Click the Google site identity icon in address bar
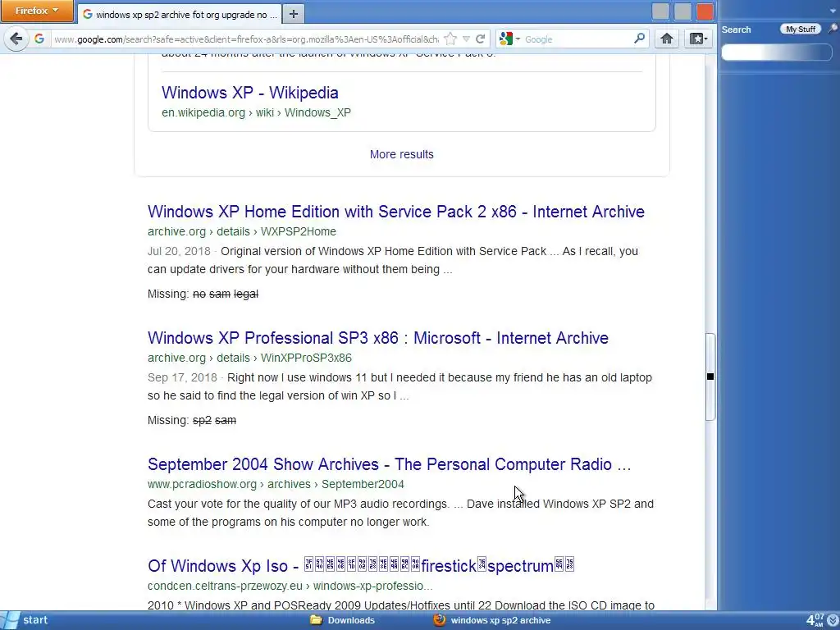The width and height of the screenshot is (840, 630). click(39, 39)
